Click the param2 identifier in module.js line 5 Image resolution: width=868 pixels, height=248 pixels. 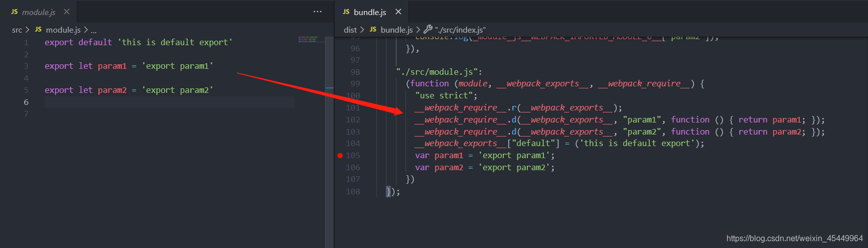tap(112, 90)
